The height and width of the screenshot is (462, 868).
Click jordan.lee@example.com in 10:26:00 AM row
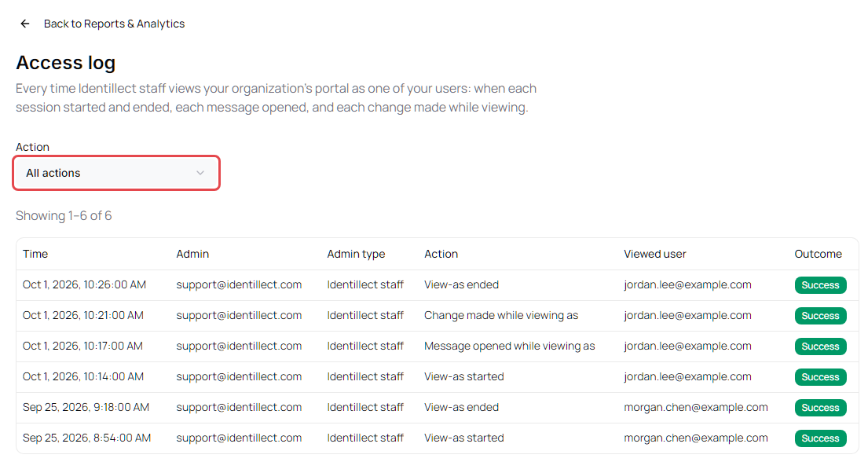687,284
